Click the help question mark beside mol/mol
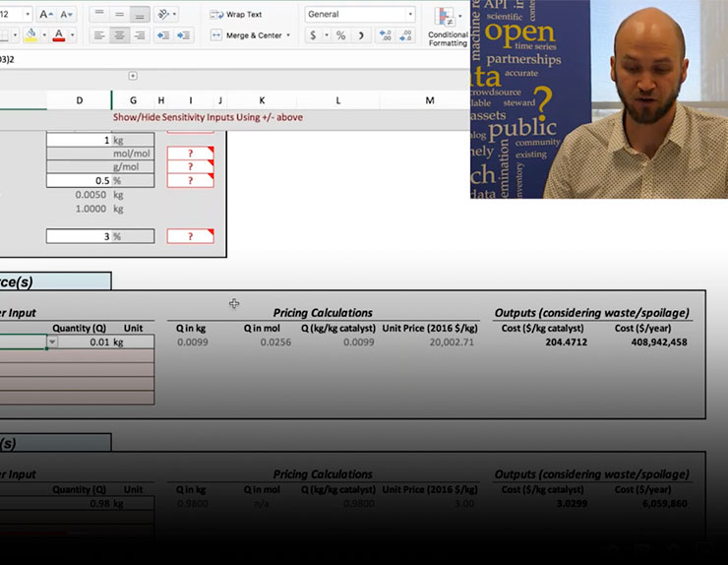 coord(190,154)
